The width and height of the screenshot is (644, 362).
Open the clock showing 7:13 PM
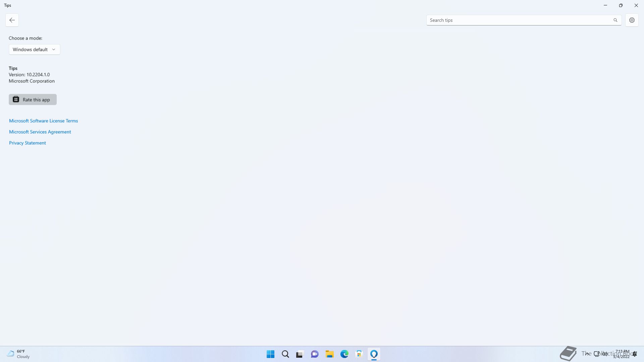tap(622, 354)
